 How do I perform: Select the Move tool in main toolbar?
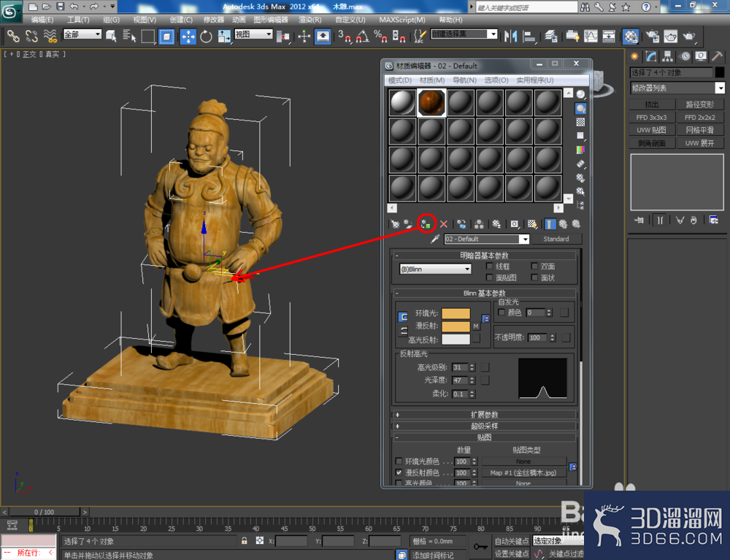[188, 37]
